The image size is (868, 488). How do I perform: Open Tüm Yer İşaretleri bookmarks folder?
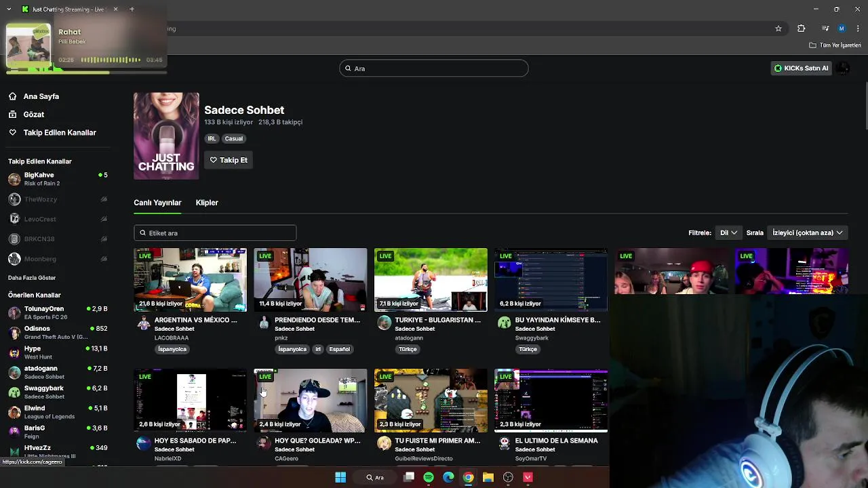tap(835, 45)
